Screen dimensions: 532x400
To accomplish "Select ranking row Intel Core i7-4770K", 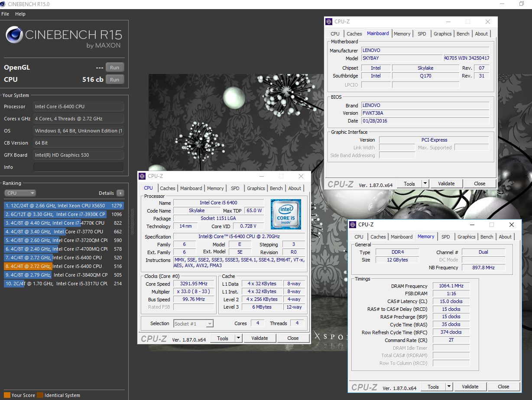I will coord(64,223).
